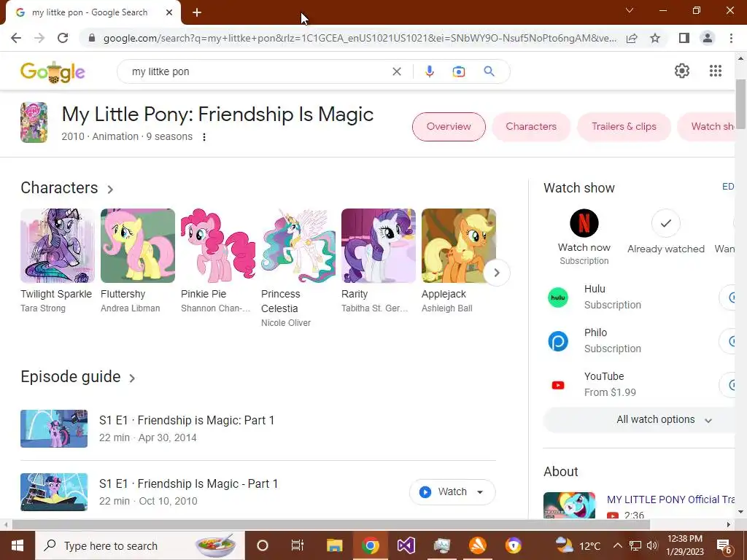
Task: Open MY LITTLE PONY Official trailer link
Action: pos(670,499)
